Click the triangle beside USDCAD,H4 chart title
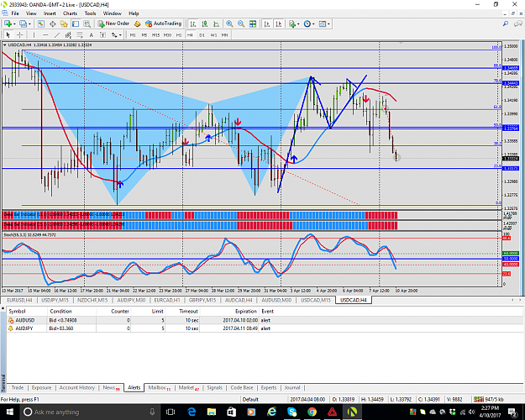This screenshot has width=525, height=420. pyautogui.click(x=5, y=45)
